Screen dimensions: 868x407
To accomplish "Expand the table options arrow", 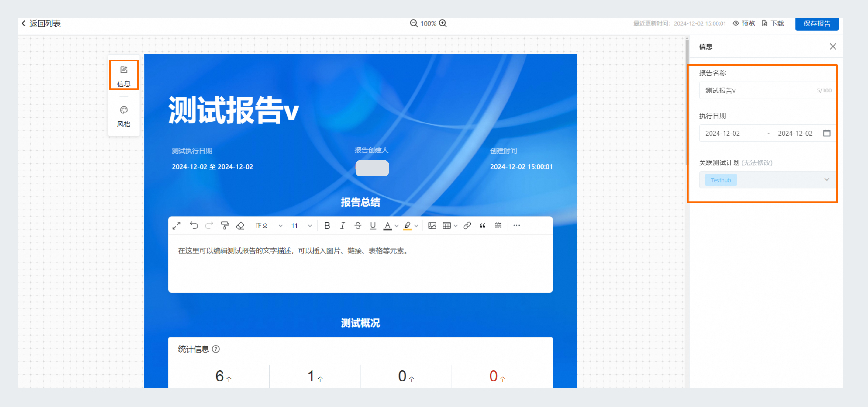I will pyautogui.click(x=456, y=226).
